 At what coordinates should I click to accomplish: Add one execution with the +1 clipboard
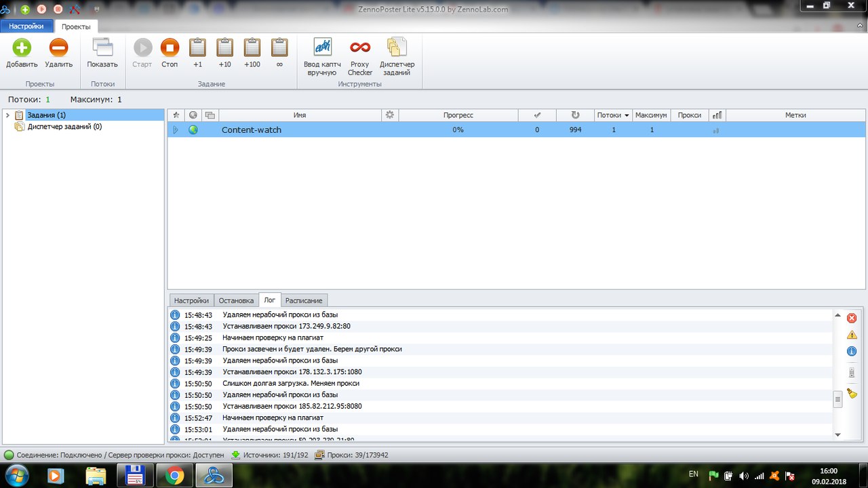(197, 54)
